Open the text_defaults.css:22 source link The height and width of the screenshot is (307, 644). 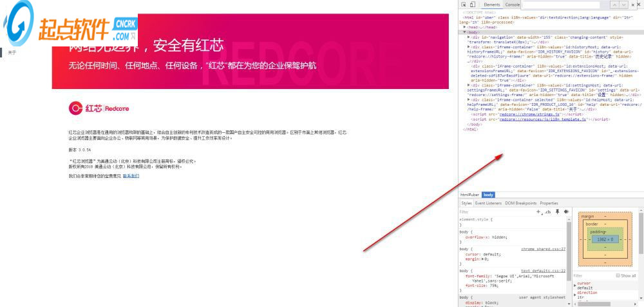click(x=544, y=271)
